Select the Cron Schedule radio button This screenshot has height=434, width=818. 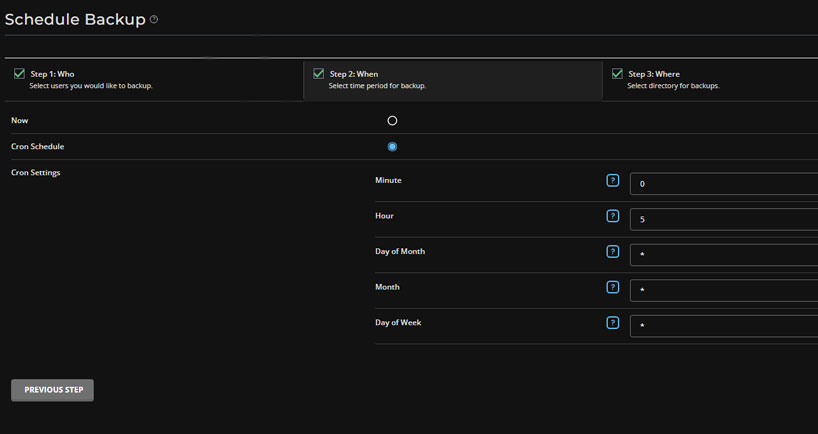pyautogui.click(x=392, y=147)
